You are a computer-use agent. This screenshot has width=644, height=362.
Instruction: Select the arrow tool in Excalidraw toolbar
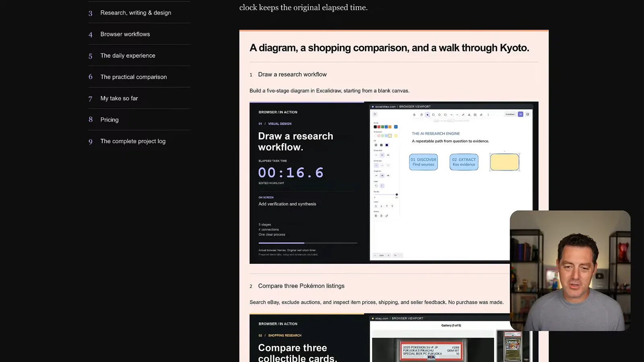click(451, 115)
